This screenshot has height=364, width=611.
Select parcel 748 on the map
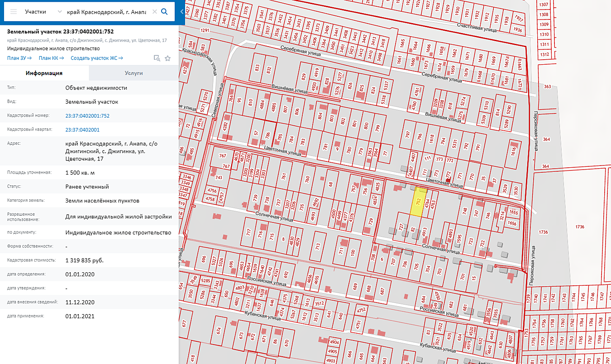(465, 210)
